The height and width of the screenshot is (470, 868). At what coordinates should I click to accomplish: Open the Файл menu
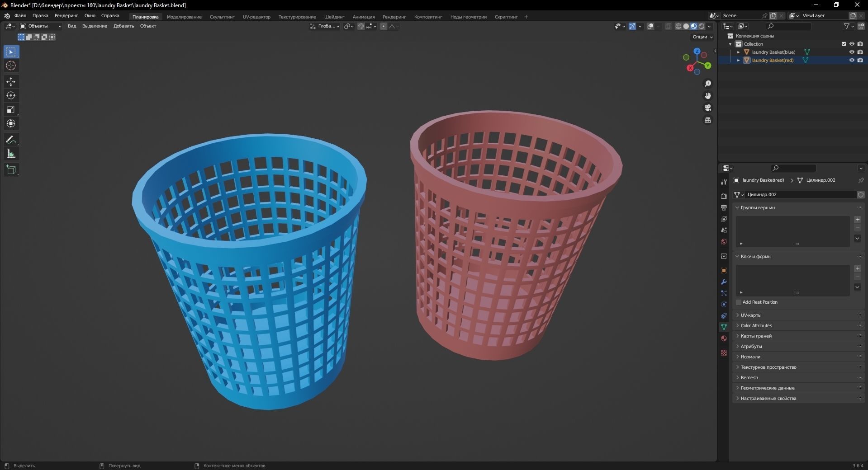(20, 16)
